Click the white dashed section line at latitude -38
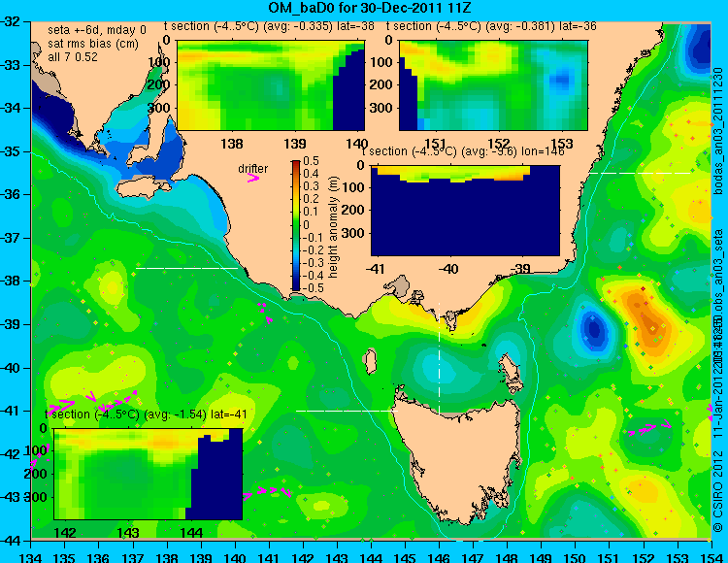This screenshot has height=563, width=728. click(186, 268)
